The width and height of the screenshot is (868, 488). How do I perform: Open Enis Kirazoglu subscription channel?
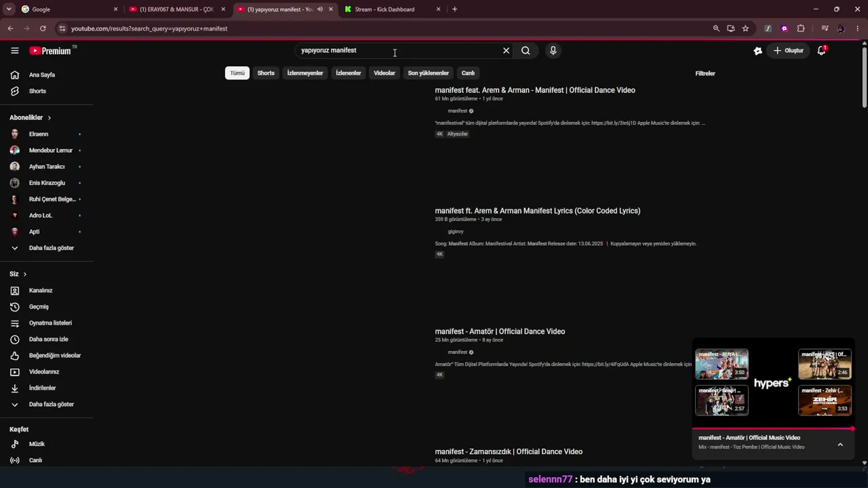click(46, 183)
